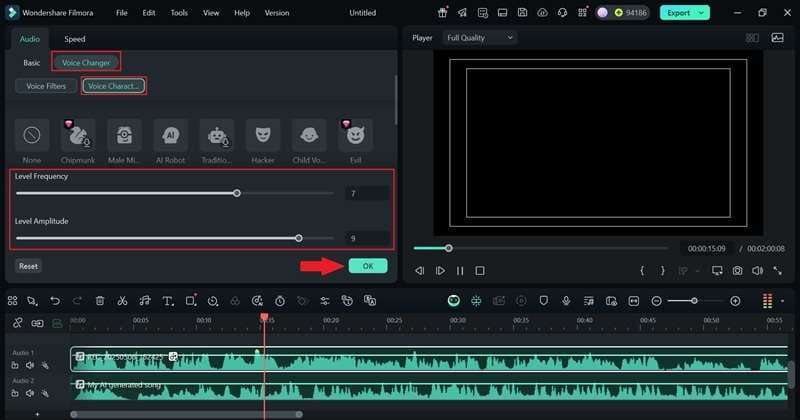Toggle the Audio 1 track pin icon
800x420 pixels.
pos(45,365)
